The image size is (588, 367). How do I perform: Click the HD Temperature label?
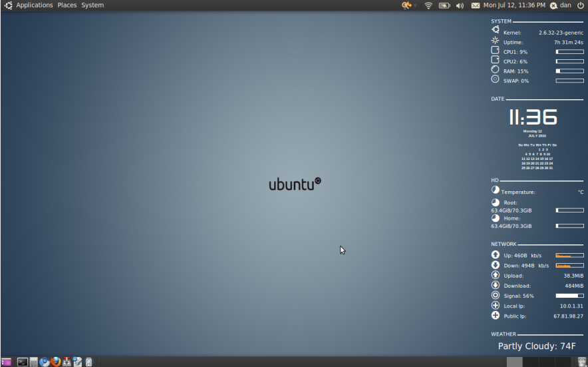click(x=518, y=192)
